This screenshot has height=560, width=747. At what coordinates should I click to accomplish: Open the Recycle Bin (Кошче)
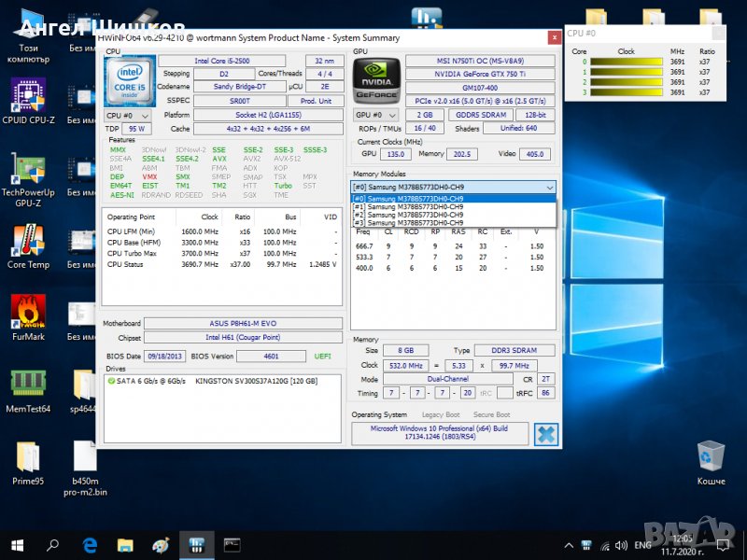click(x=711, y=457)
